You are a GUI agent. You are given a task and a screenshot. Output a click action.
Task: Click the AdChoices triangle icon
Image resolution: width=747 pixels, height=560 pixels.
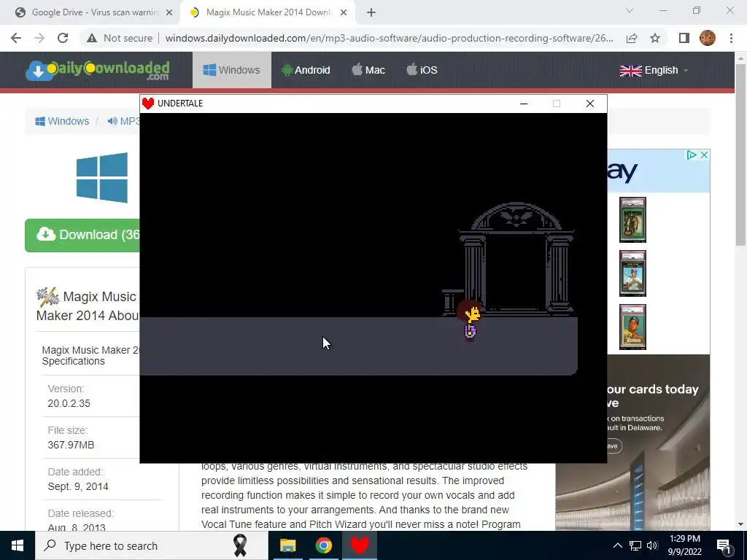tap(692, 155)
